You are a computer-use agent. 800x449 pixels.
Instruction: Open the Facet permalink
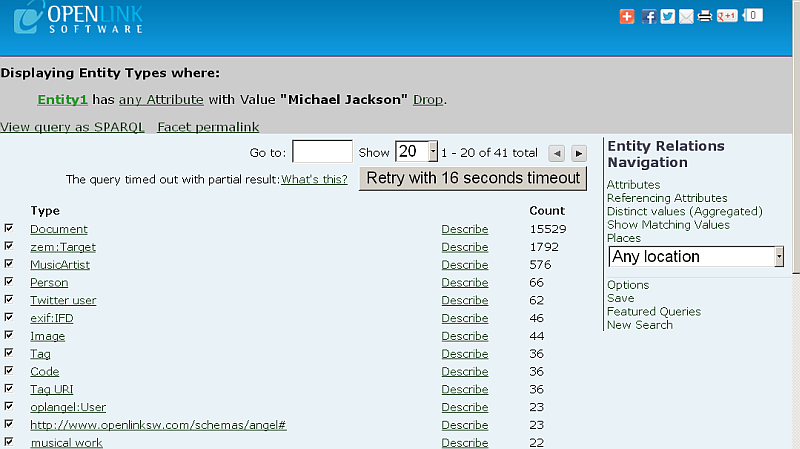pyautogui.click(x=208, y=127)
